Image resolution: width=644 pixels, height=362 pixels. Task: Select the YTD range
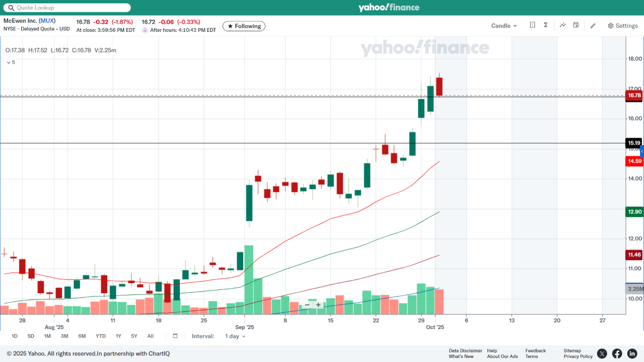101,336
